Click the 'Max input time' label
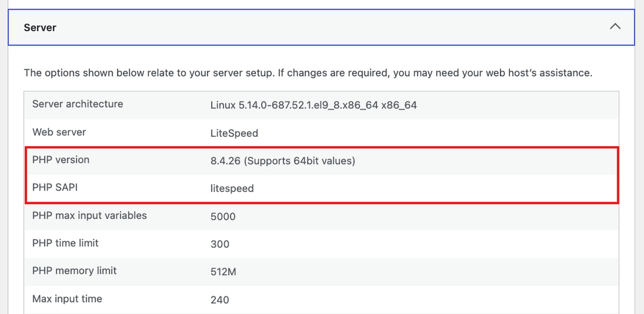 (67, 298)
